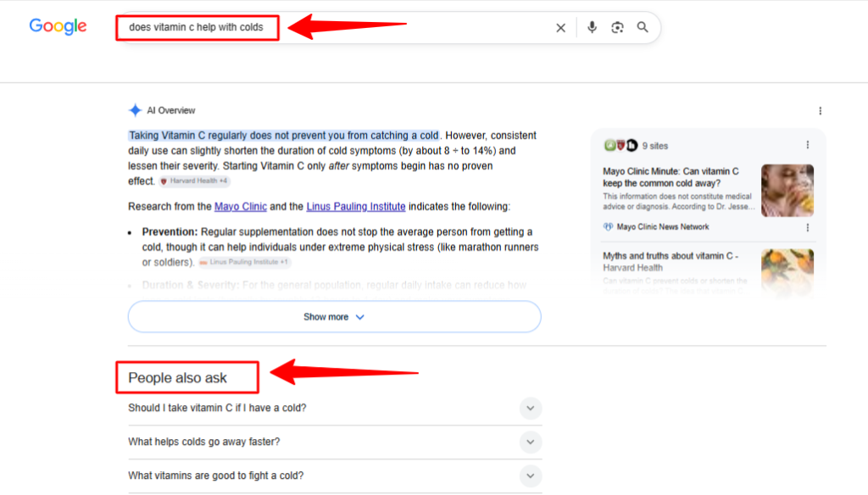
Task: Click the Linus Pauling Institute +1 source chip
Action: [x=244, y=262]
